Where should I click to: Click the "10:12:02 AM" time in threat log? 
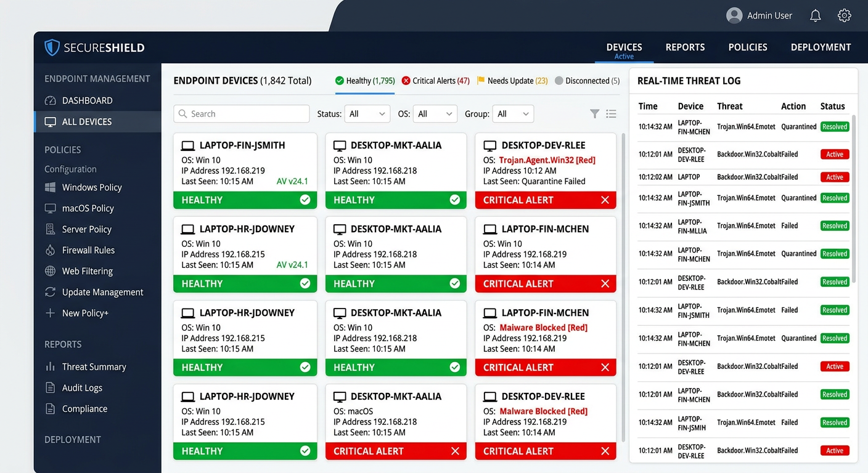[x=655, y=177]
